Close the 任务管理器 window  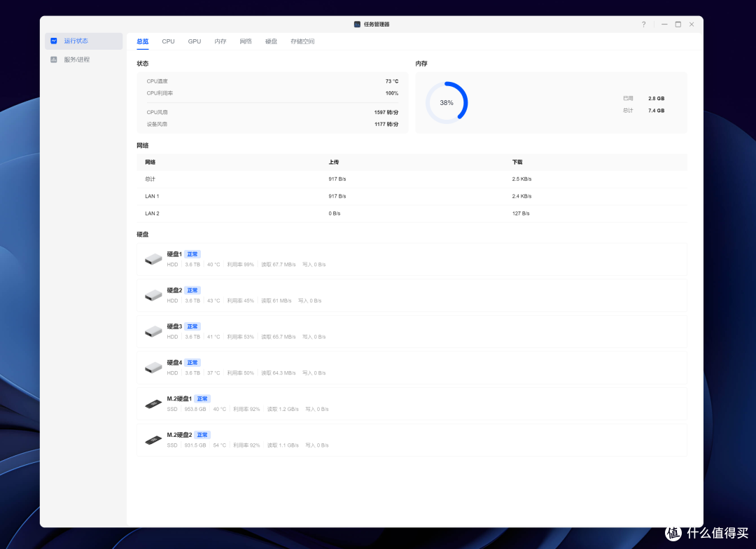[692, 24]
